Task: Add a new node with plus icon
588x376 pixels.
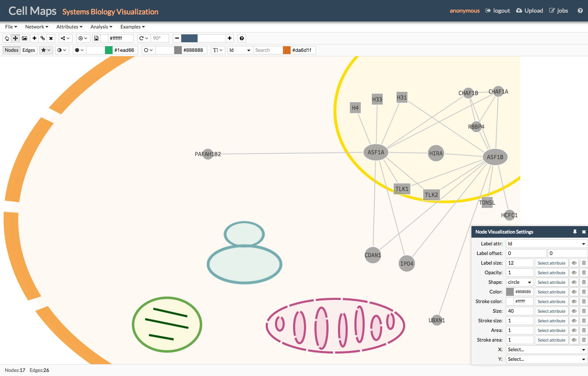Action: tap(34, 38)
